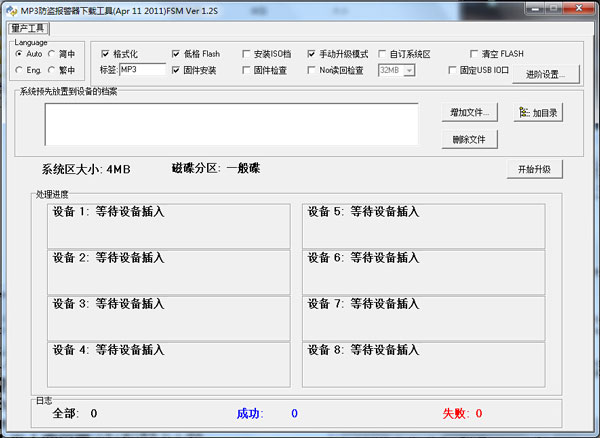
Task: Click the 设备 2: 等待设备插入 panel
Action: tap(169, 272)
